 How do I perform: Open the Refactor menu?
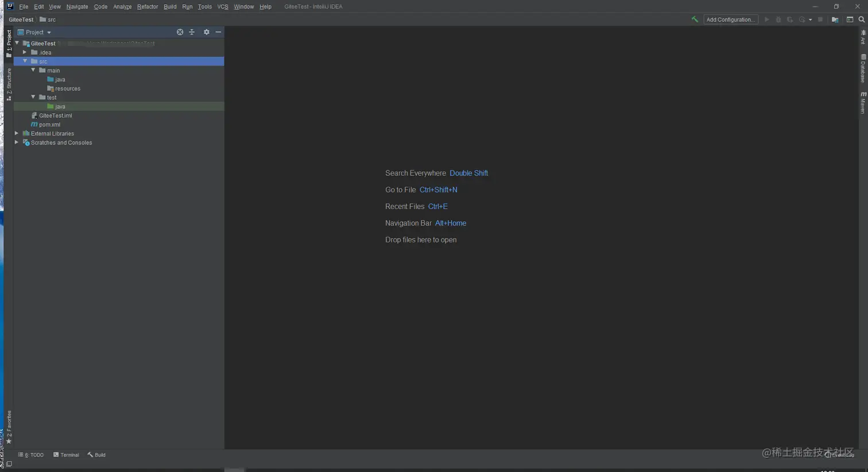point(148,7)
